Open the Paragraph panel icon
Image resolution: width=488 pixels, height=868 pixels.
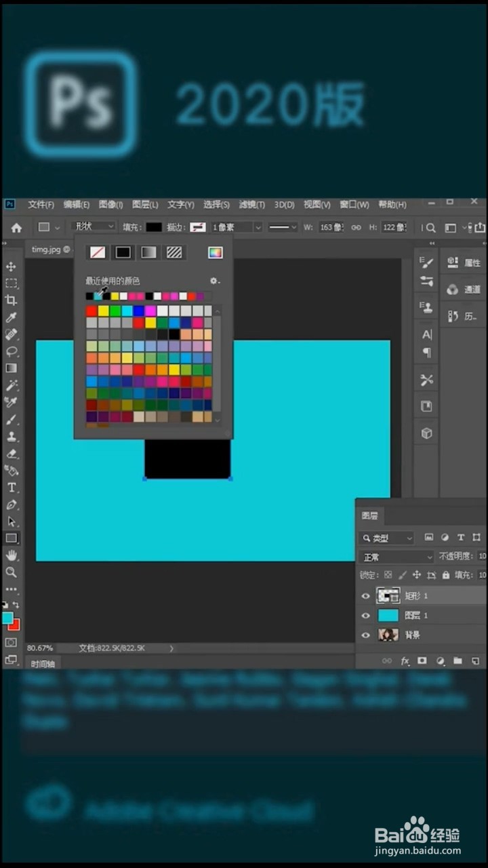[x=427, y=352]
